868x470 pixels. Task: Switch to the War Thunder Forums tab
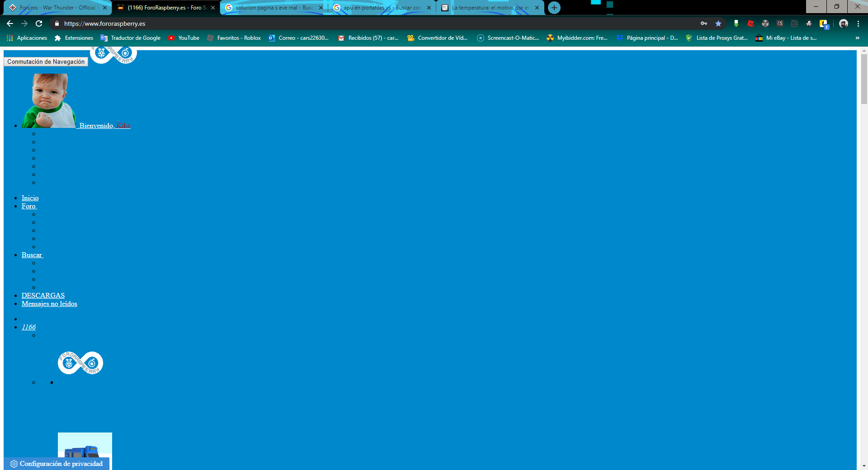coord(57,8)
